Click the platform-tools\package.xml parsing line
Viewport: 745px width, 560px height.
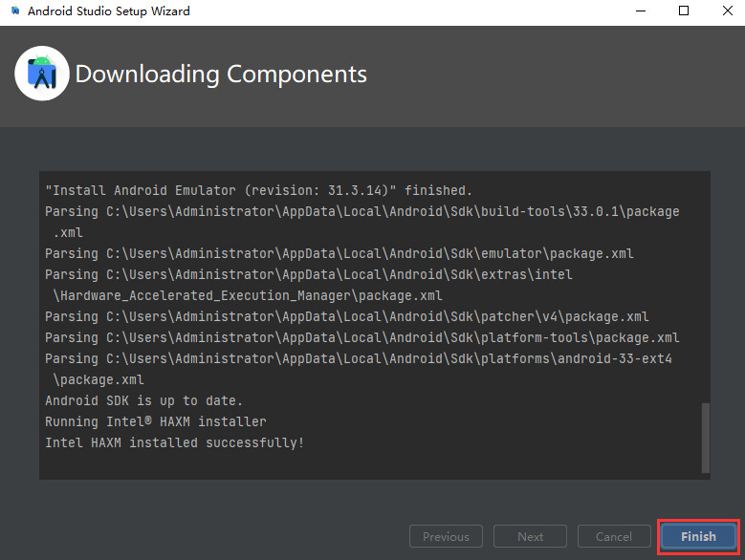[362, 337]
